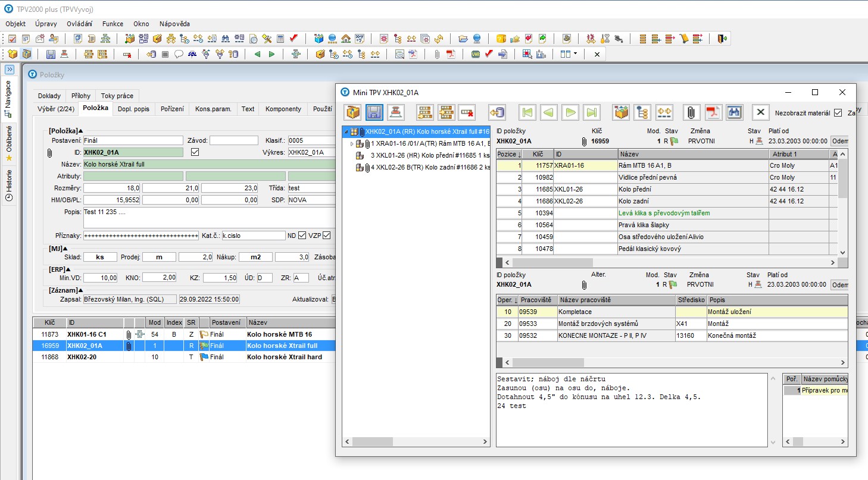
Task: Switch to the Dopl. popis tab
Action: point(134,109)
